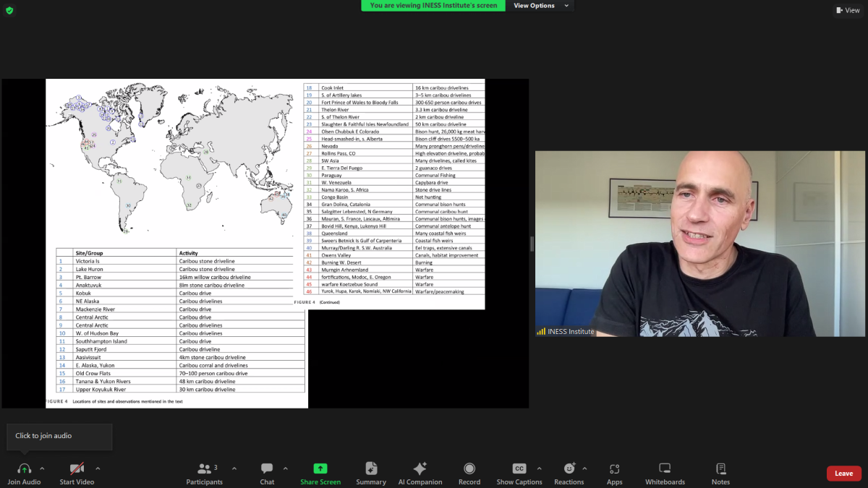Screen dimensions: 868x488
Task: Toggle Show Captions on
Action: (519, 469)
